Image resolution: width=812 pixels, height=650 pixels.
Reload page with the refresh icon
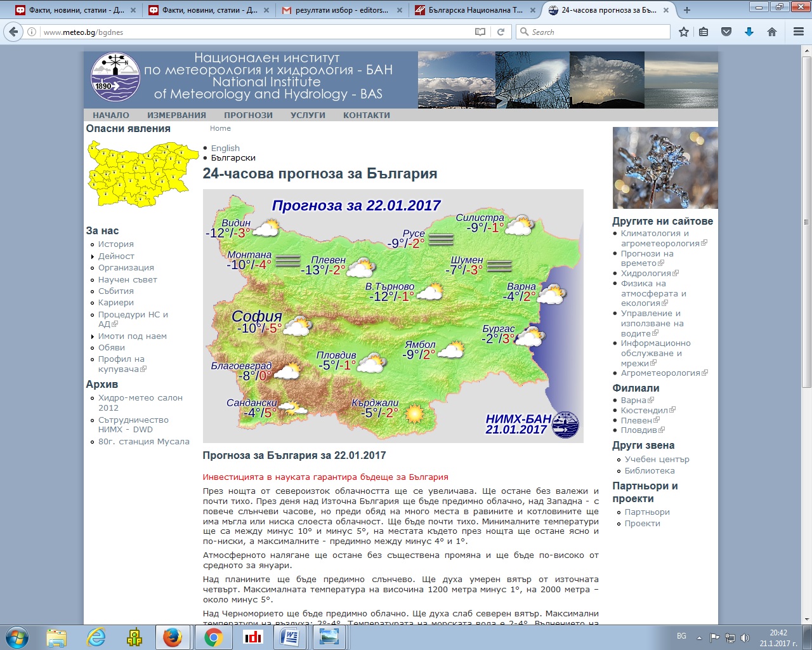pos(501,32)
